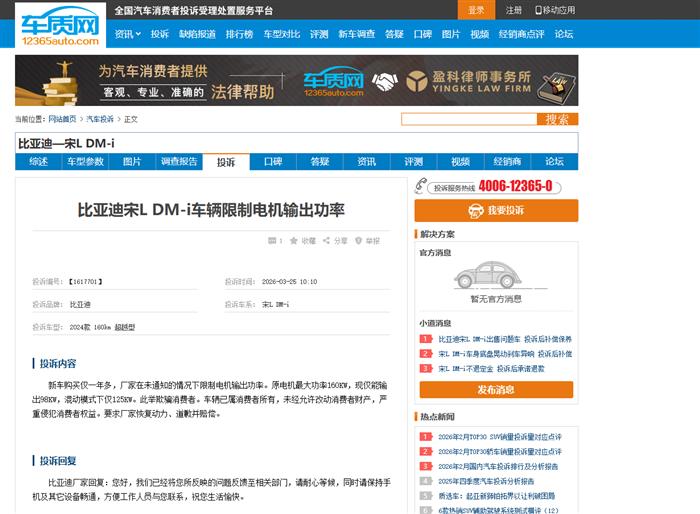Open 排行榜 in the top navigation bar
This screenshot has height=514, width=700.
point(239,34)
